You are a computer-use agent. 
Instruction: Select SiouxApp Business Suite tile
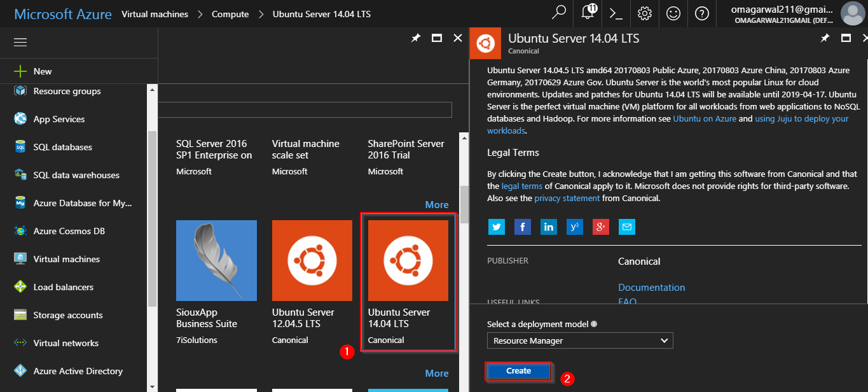tap(216, 282)
